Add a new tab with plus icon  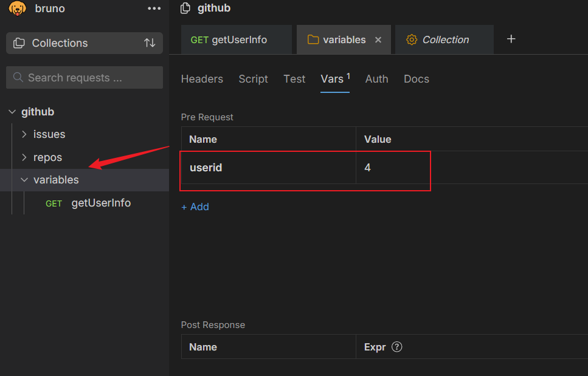click(x=511, y=39)
